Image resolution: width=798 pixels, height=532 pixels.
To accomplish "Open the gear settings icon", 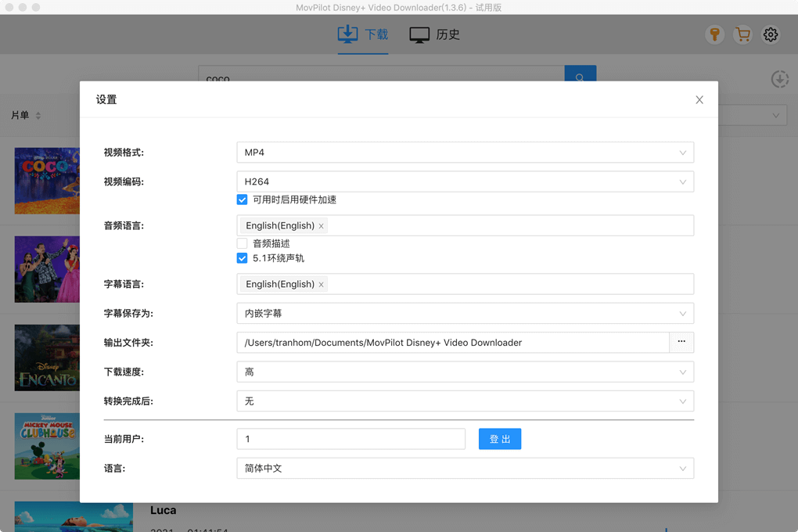I will pyautogui.click(x=771, y=34).
